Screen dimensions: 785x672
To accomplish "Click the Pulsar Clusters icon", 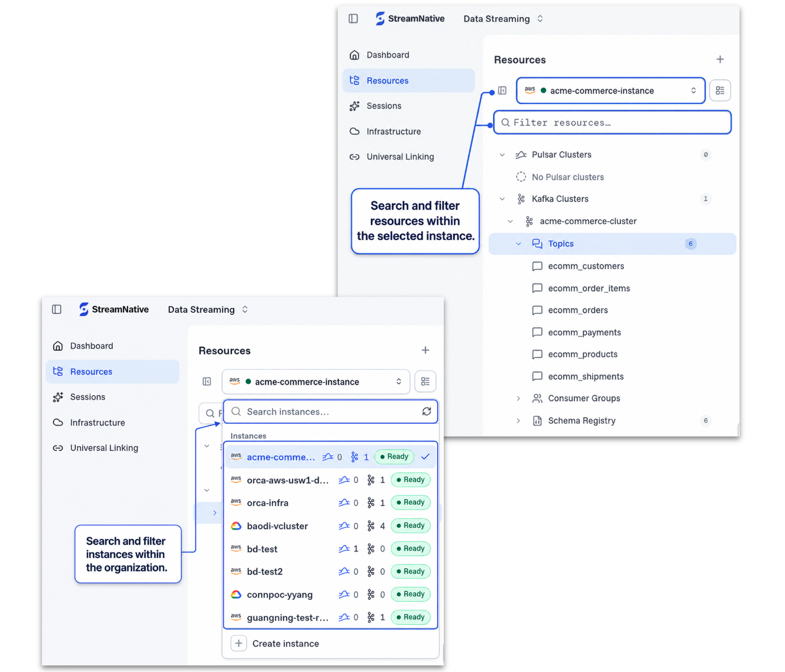I will [x=521, y=155].
